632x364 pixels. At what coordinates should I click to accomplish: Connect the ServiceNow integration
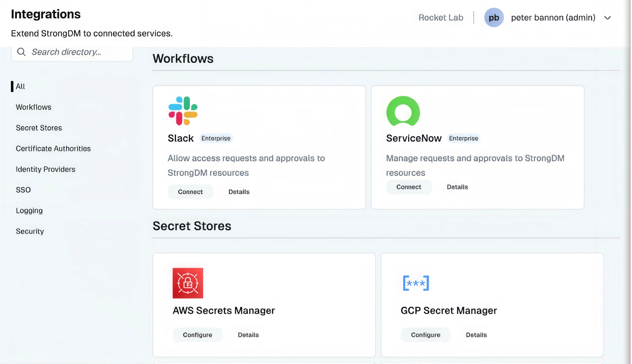pyautogui.click(x=409, y=187)
